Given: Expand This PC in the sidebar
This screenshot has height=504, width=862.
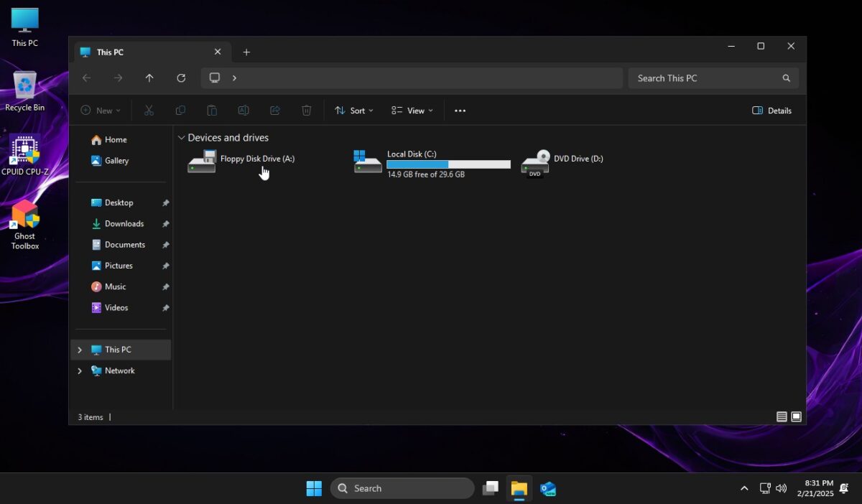Looking at the screenshot, I should pos(79,349).
